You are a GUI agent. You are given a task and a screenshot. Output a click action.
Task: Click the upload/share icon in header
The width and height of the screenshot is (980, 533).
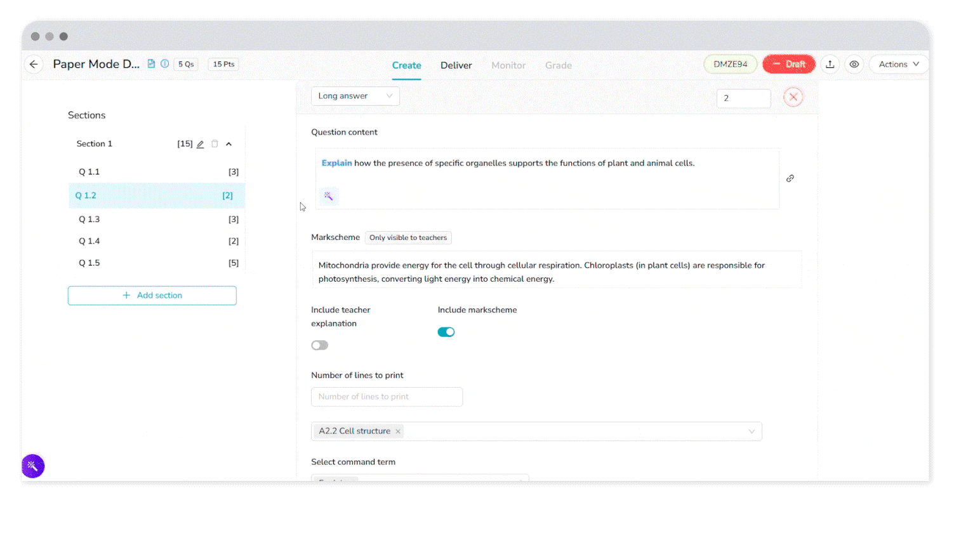(x=830, y=64)
